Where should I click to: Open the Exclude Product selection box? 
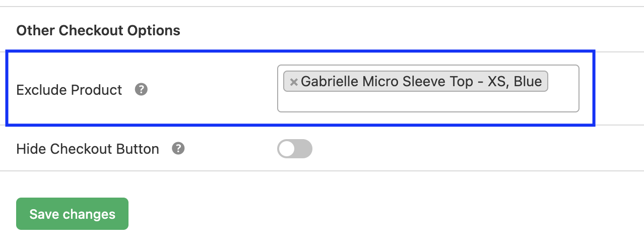point(428,88)
